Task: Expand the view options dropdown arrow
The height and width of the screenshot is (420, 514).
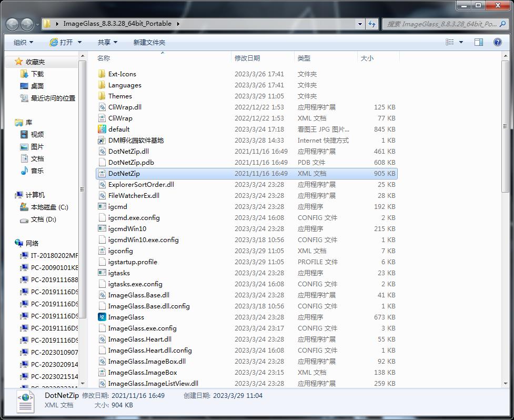Action: [x=461, y=42]
